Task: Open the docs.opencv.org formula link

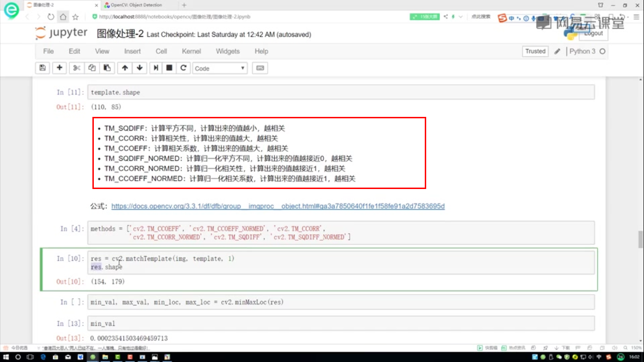Action: tap(278, 206)
